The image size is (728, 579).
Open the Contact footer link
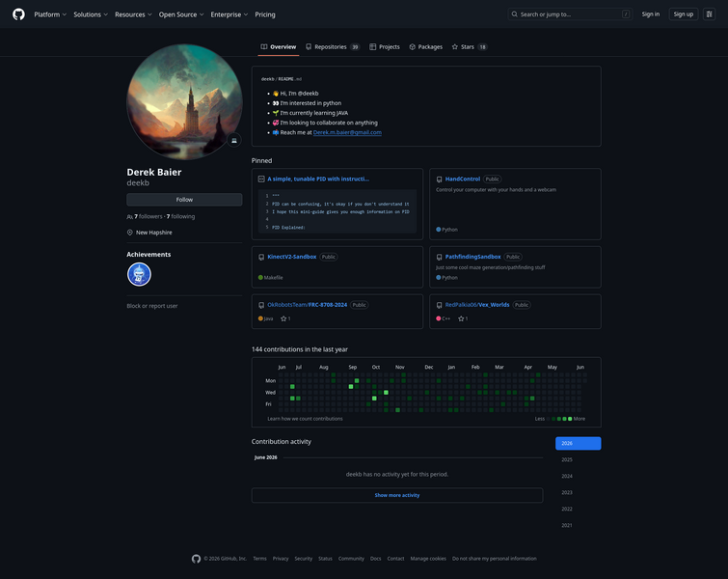click(x=395, y=559)
